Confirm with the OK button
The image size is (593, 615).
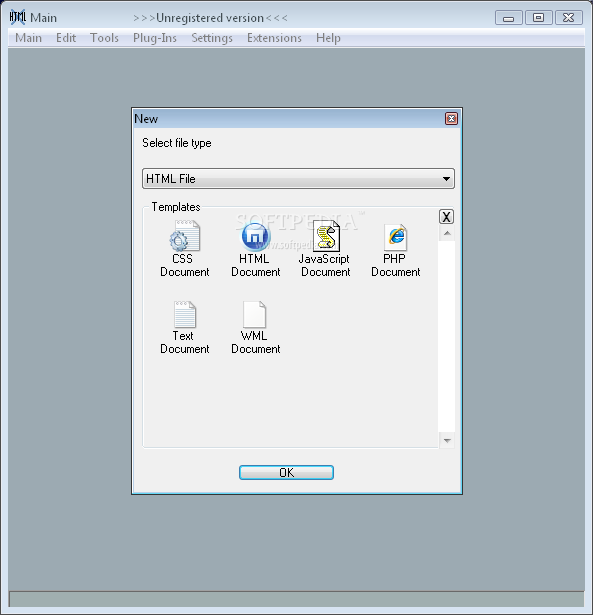pos(286,473)
